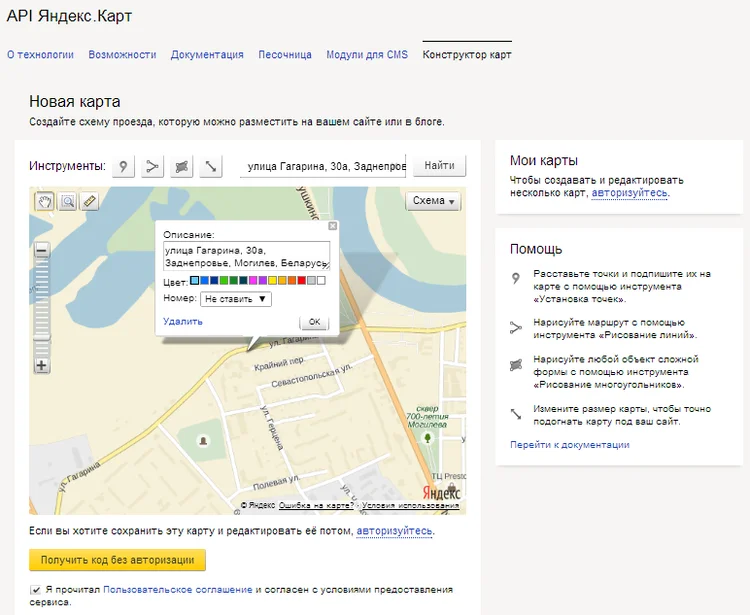Click the pin icon in Помощь panel

[515, 278]
